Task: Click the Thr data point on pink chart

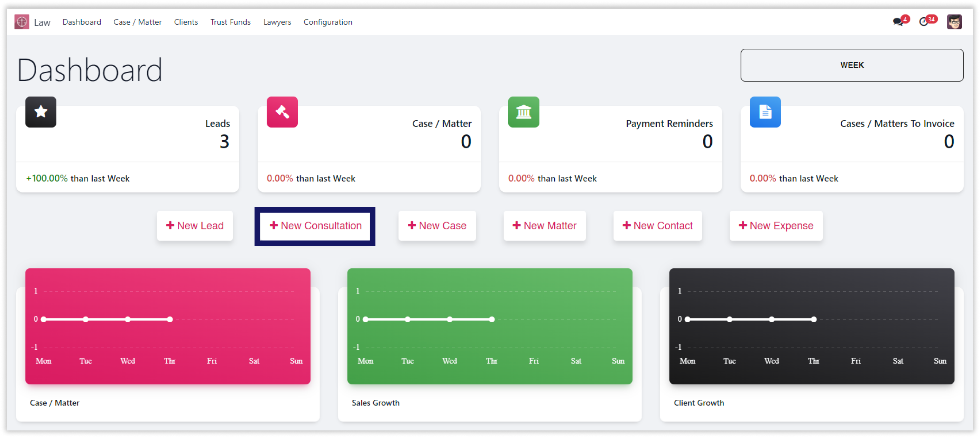Action: click(170, 319)
